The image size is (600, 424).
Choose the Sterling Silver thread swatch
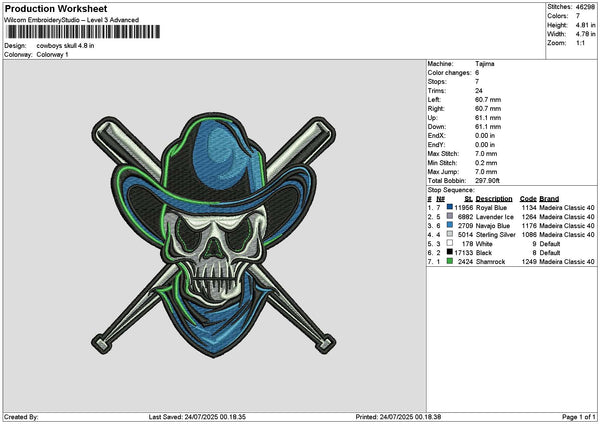coord(450,234)
